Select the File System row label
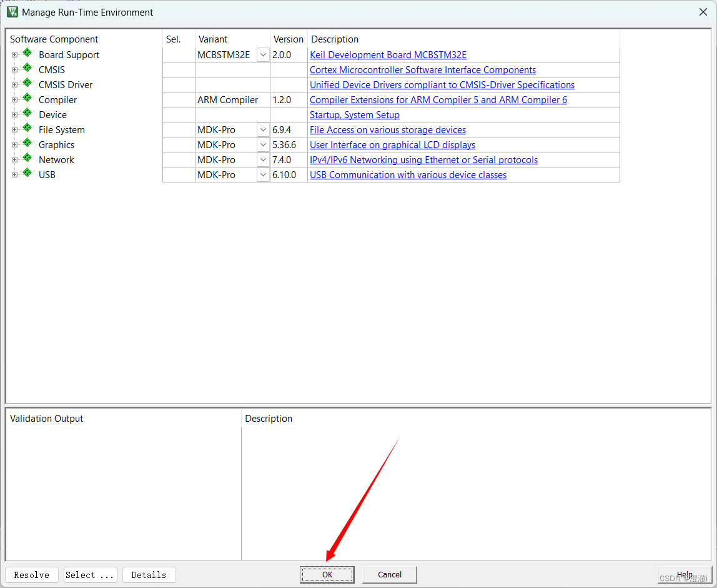Image resolution: width=717 pixels, height=588 pixels. [62, 130]
